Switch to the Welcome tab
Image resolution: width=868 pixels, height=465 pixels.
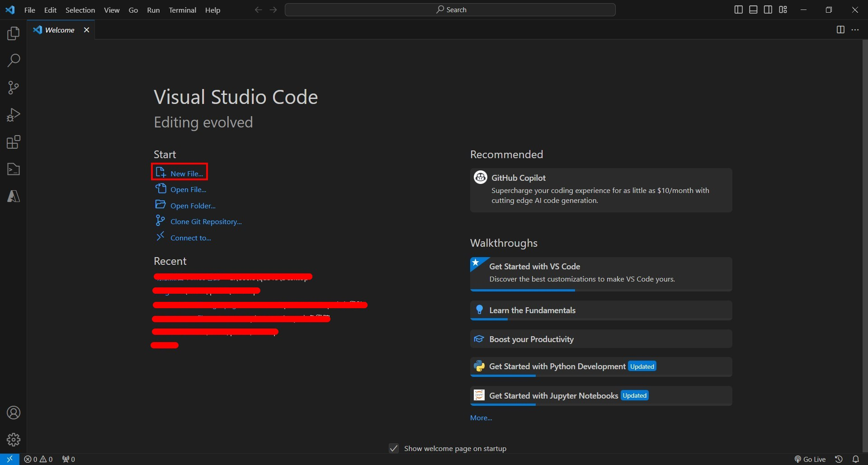[x=59, y=30]
